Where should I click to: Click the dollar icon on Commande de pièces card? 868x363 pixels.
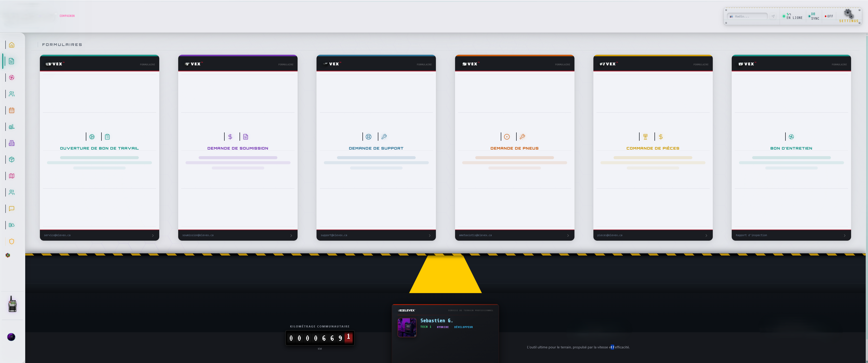(661, 137)
